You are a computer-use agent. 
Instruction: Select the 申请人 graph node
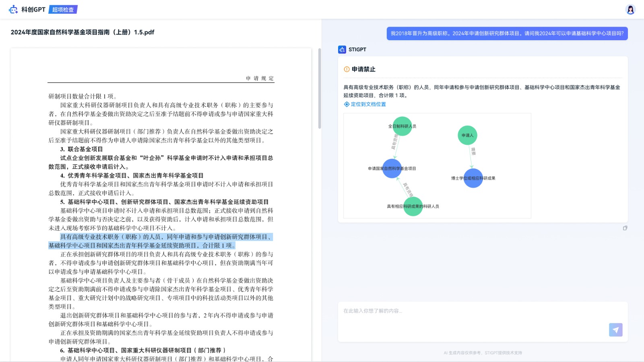click(467, 135)
